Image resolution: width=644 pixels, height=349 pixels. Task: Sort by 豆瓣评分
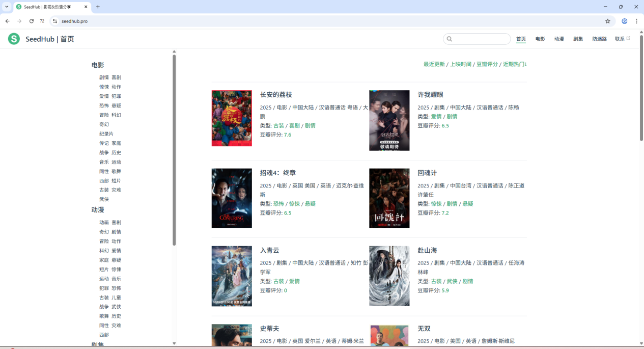487,64
